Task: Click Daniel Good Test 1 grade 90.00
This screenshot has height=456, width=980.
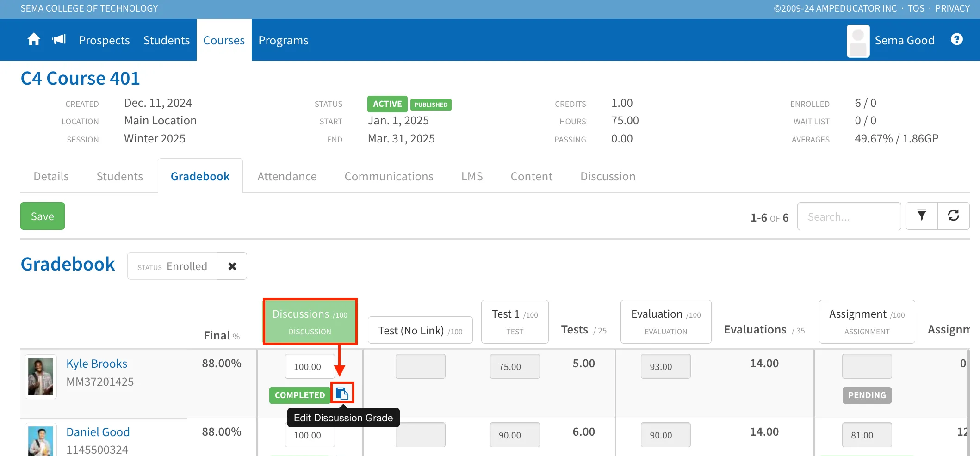Action: tap(515, 435)
